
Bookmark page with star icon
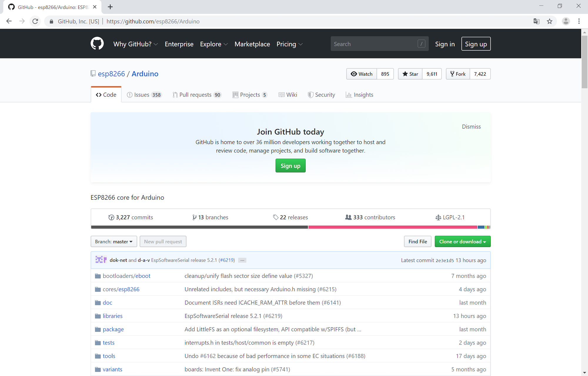[549, 21]
